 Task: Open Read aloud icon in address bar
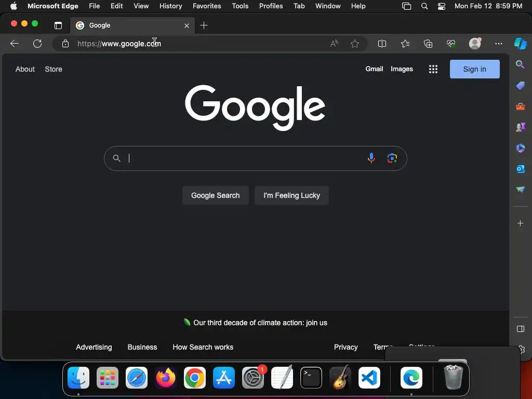334,44
